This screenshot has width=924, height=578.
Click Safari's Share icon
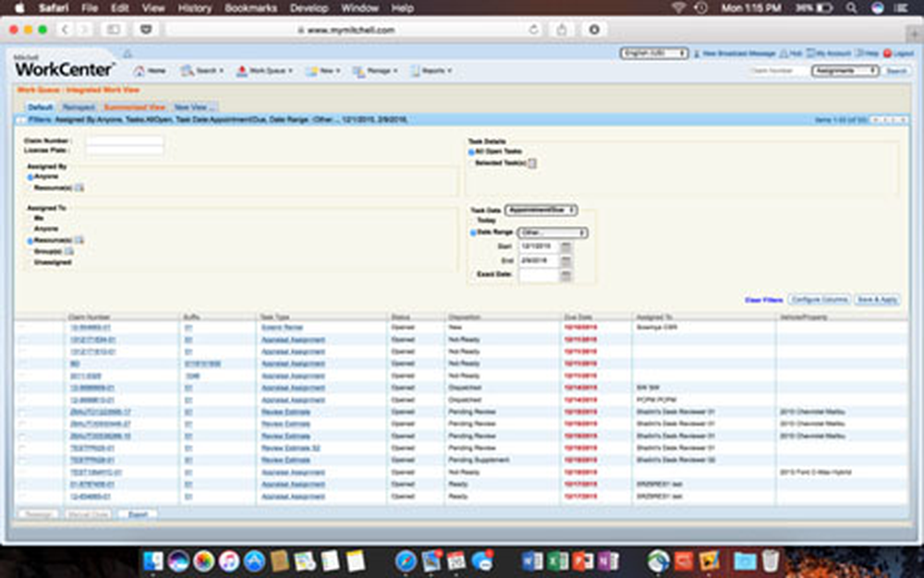562,30
